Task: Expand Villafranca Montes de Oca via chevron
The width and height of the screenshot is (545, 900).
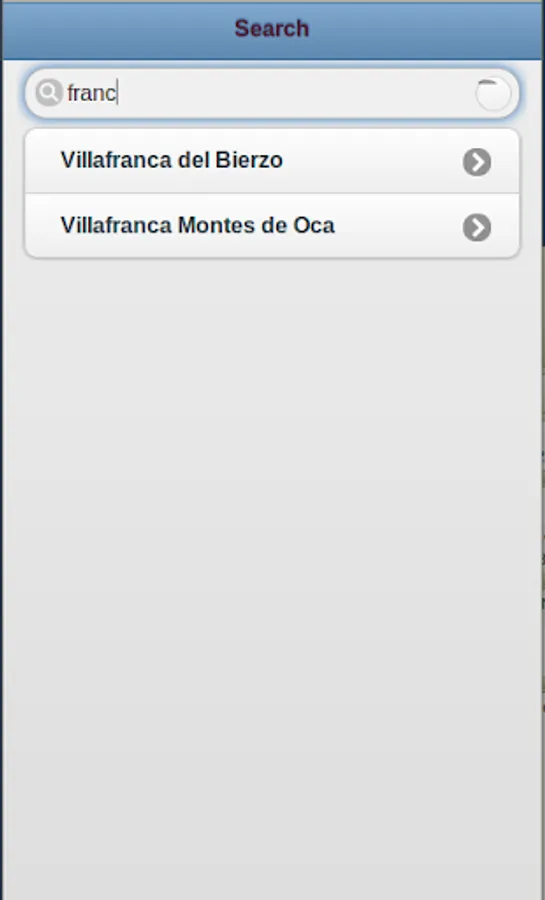Action: click(477, 227)
